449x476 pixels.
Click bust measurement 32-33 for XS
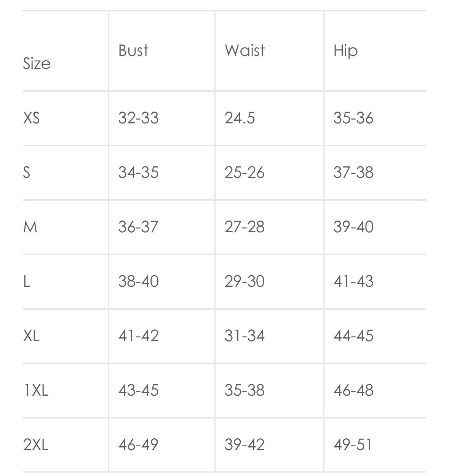tap(138, 118)
